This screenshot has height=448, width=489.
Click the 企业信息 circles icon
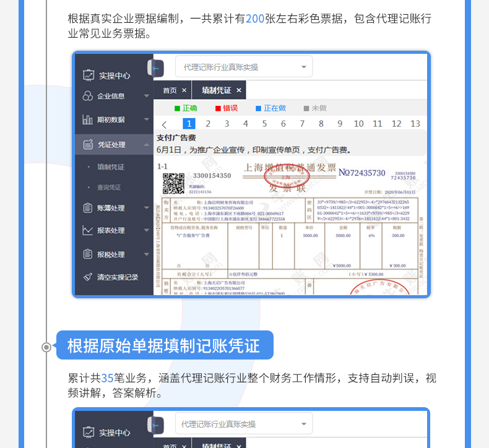(x=88, y=96)
